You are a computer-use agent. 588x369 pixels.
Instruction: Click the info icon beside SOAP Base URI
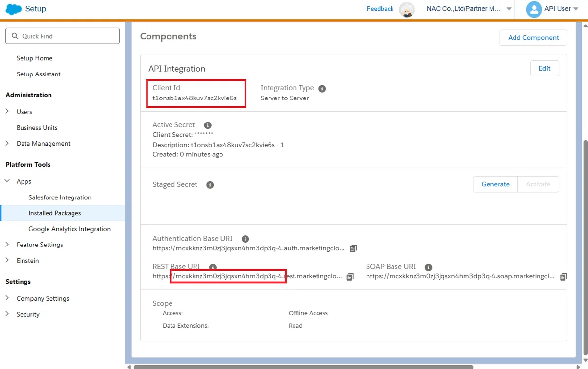428,268
